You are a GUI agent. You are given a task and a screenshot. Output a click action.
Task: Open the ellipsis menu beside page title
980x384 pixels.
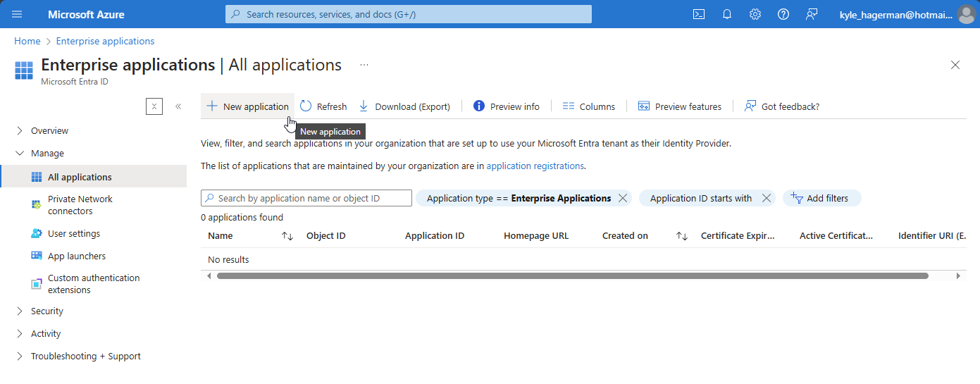364,65
